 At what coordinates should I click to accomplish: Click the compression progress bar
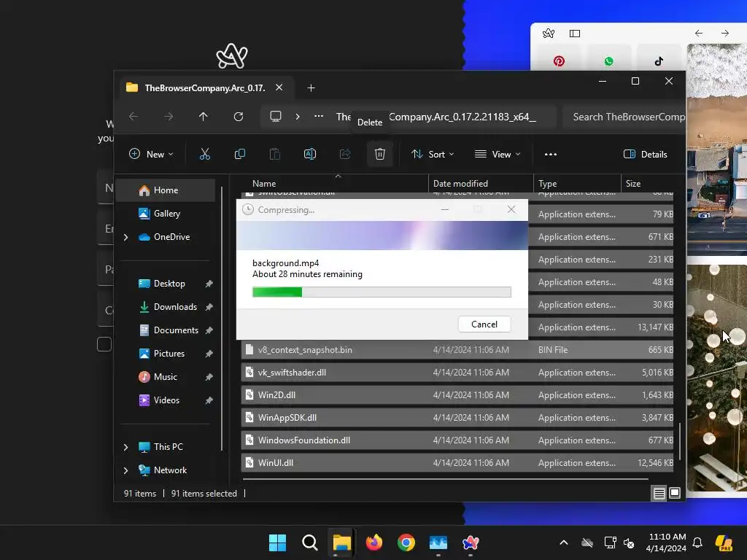click(382, 292)
